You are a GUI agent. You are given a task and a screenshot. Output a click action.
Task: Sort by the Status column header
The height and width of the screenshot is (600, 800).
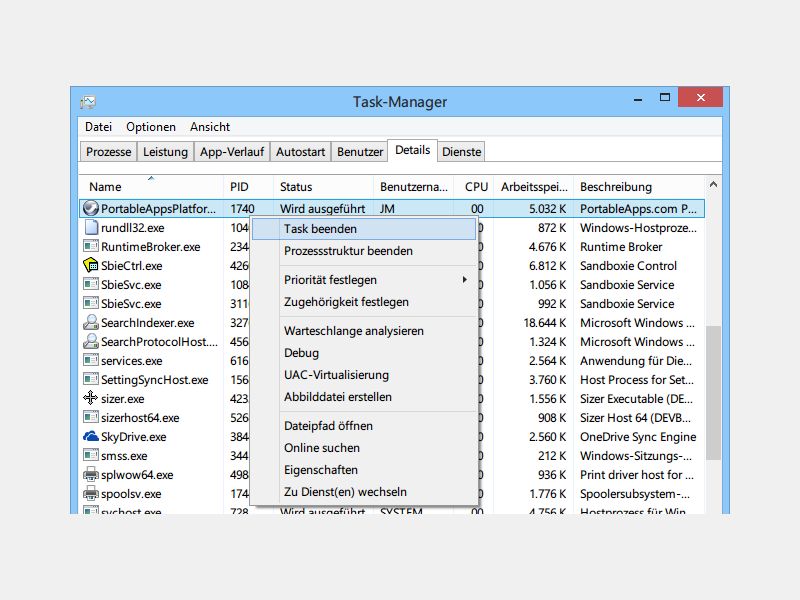pyautogui.click(x=323, y=187)
